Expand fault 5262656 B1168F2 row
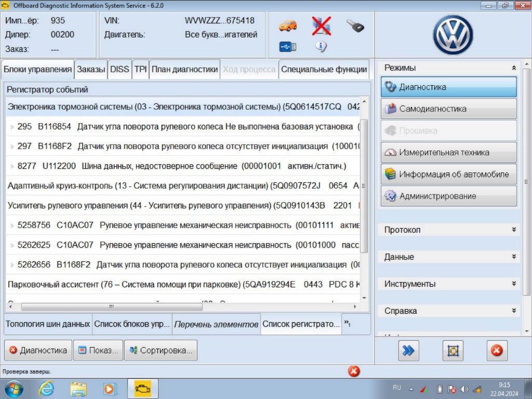The image size is (532, 399). click(x=12, y=265)
